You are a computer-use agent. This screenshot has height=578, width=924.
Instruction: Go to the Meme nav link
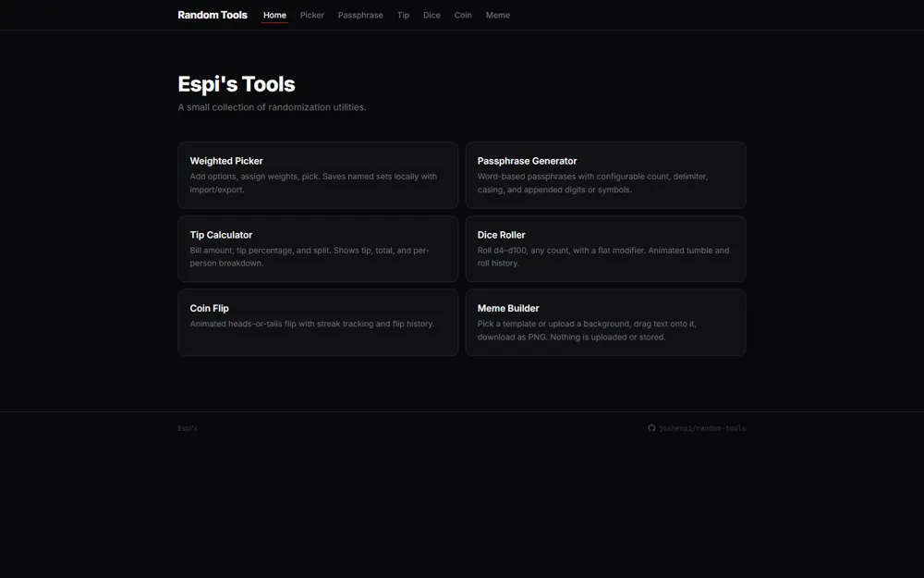coord(498,16)
